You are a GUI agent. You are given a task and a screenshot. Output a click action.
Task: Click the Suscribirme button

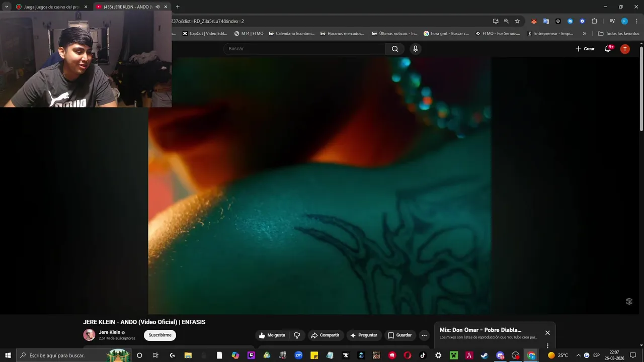tap(160, 335)
